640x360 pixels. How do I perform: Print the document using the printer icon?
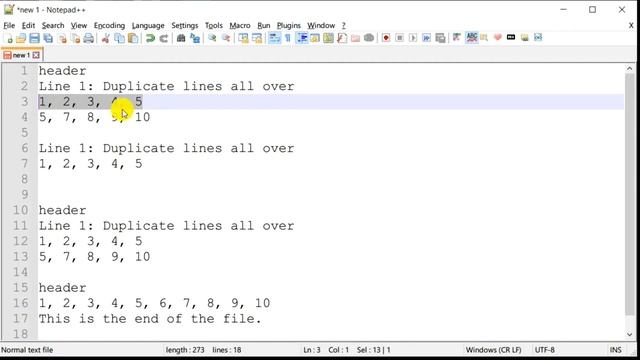click(x=89, y=38)
